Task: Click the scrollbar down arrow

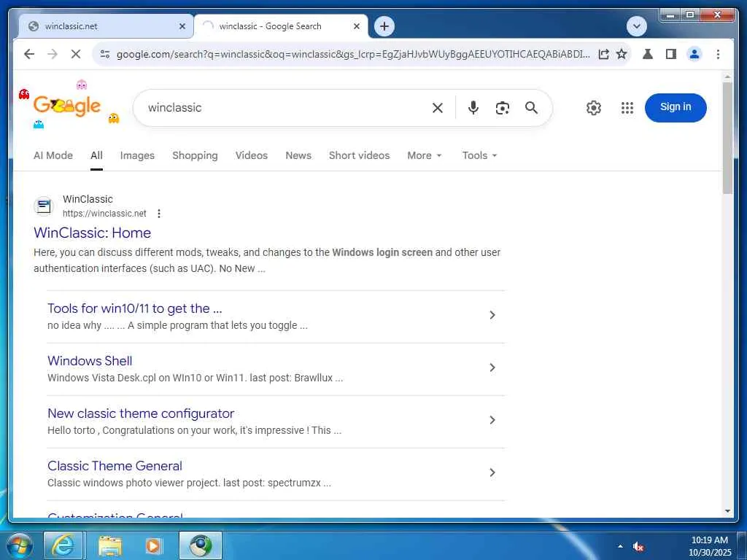Action: coord(727,511)
